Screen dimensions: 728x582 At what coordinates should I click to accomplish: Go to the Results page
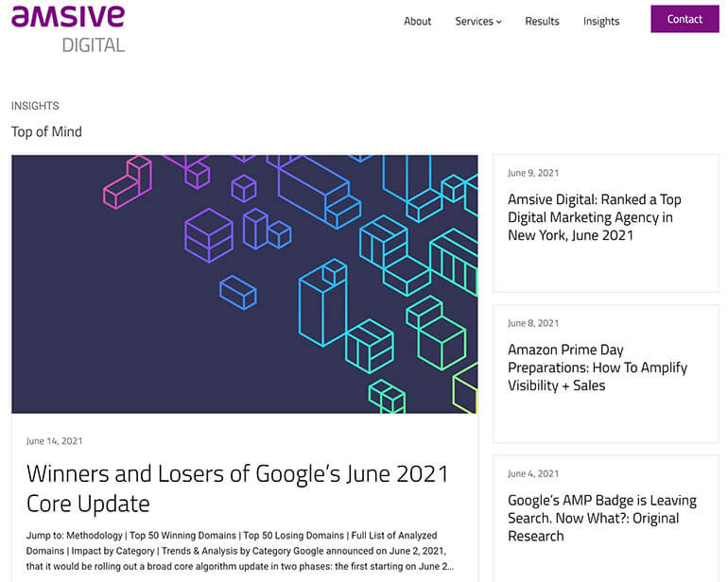pos(542,21)
